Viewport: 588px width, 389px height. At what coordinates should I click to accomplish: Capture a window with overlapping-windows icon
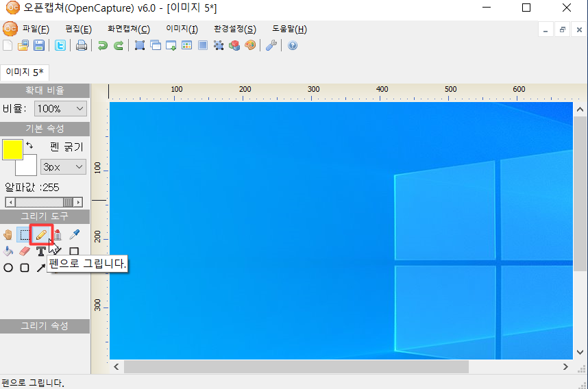[x=156, y=45]
